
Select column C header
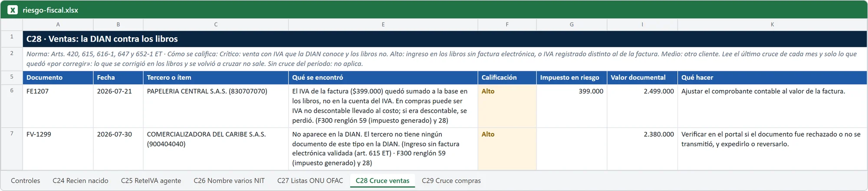coord(216,25)
